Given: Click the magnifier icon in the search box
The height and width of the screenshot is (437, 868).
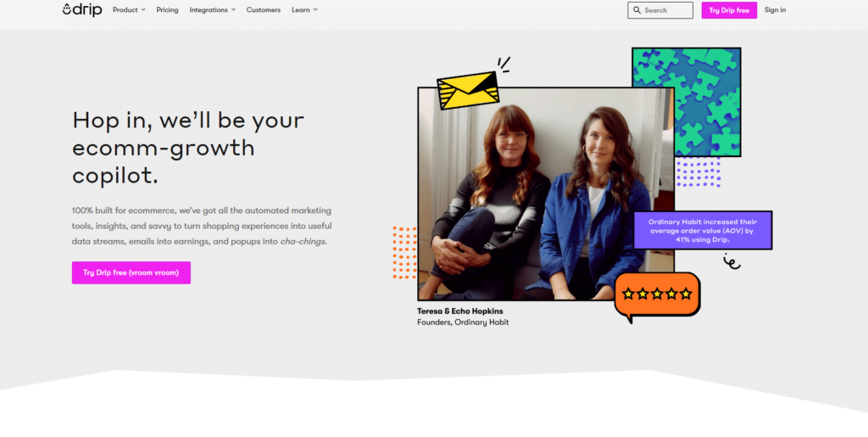Looking at the screenshot, I should [x=637, y=10].
